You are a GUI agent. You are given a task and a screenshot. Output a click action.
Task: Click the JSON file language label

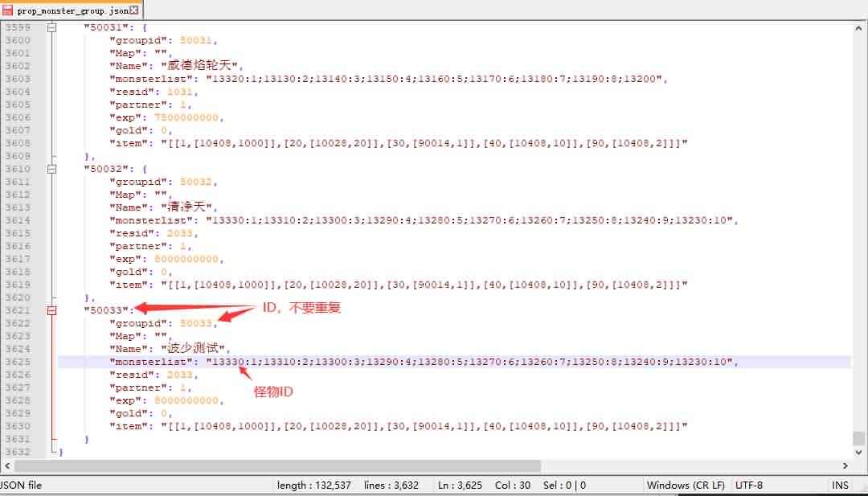(22, 485)
